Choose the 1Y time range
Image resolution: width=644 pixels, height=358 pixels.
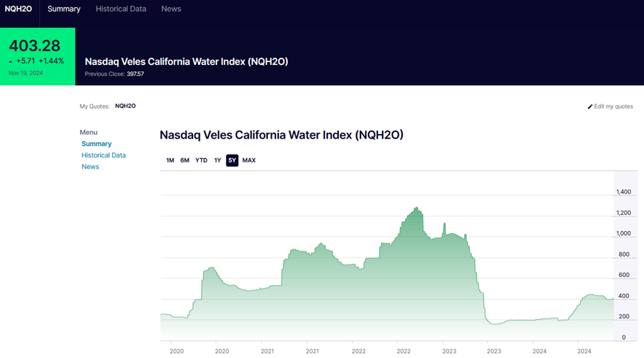(x=218, y=160)
